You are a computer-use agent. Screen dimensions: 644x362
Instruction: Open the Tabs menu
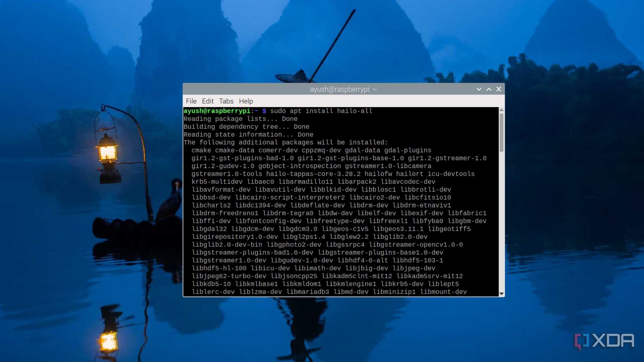pos(226,101)
